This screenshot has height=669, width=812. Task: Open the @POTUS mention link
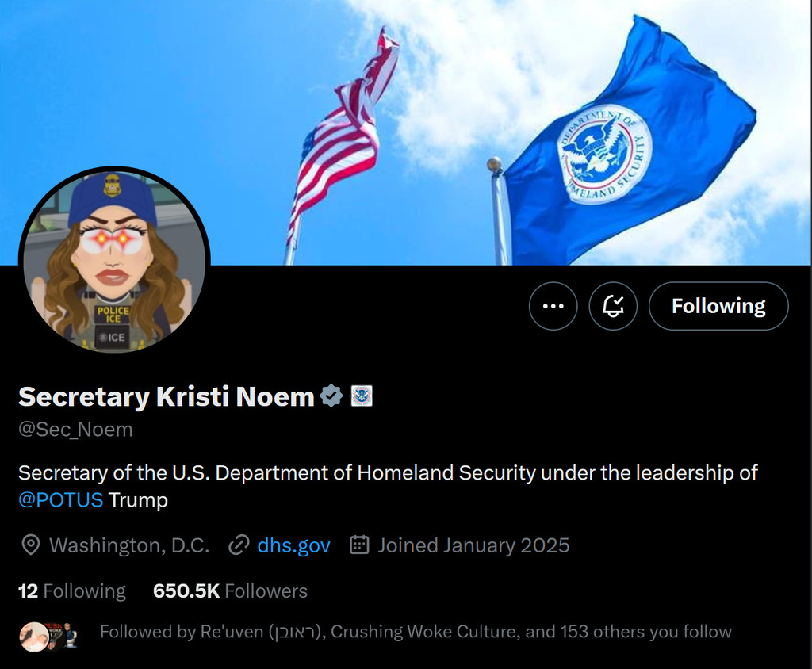60,500
